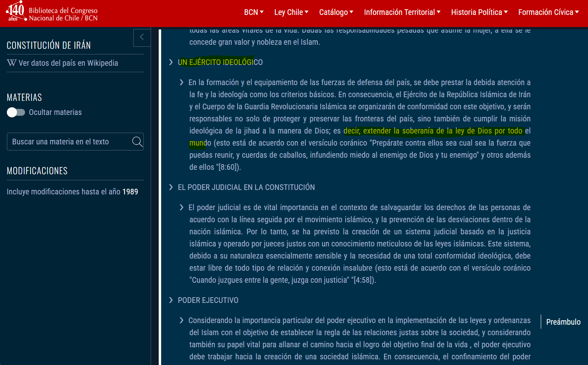Image resolution: width=588 pixels, height=365 pixels.
Task: Open the Formación Cívica menu
Action: point(548,12)
